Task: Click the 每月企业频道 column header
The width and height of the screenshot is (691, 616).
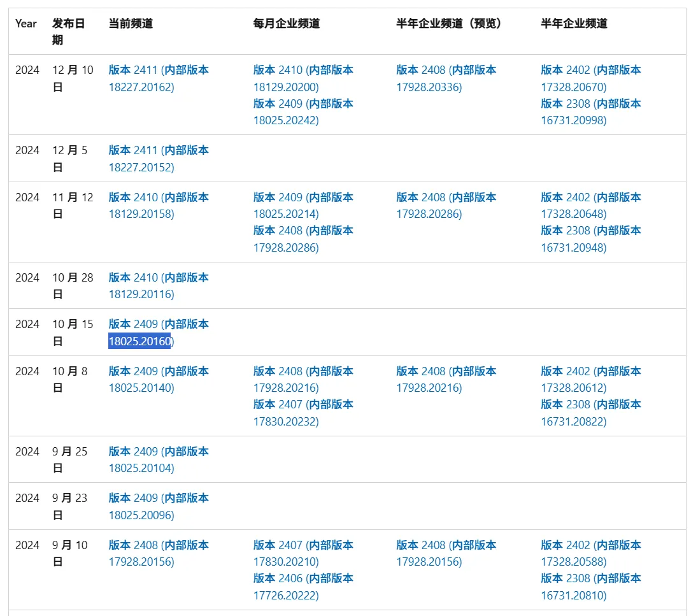Action: pyautogui.click(x=287, y=24)
